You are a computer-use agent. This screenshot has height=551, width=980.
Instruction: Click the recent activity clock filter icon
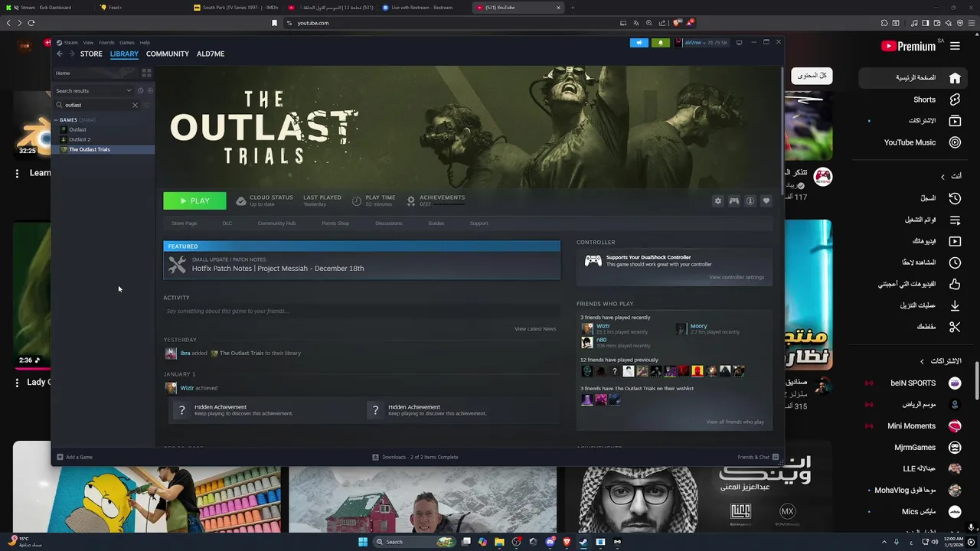point(140,90)
